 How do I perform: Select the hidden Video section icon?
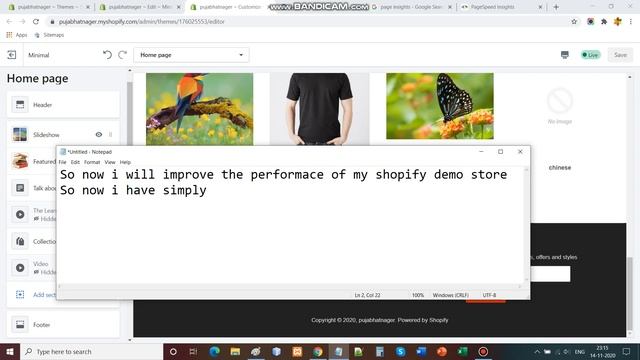tap(20, 268)
